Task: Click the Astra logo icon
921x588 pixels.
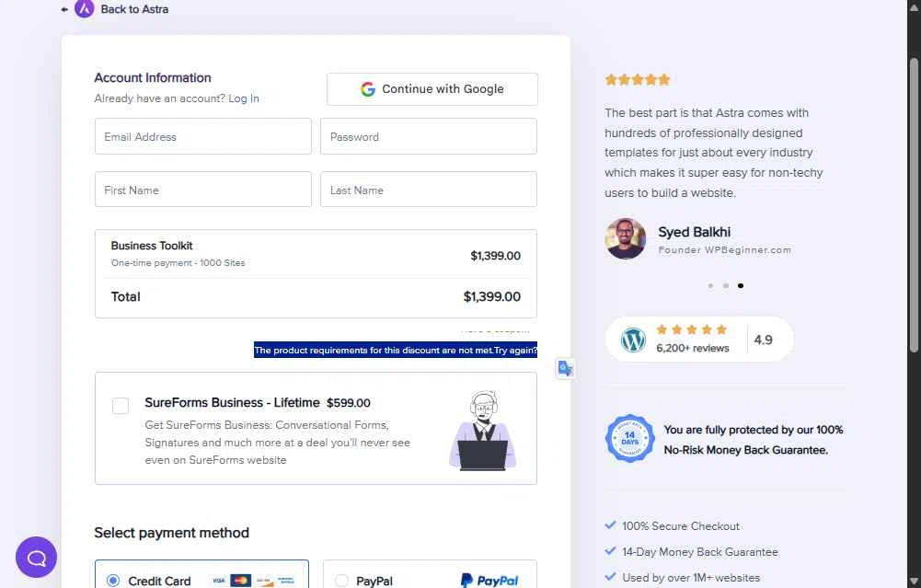Action: 84,8
